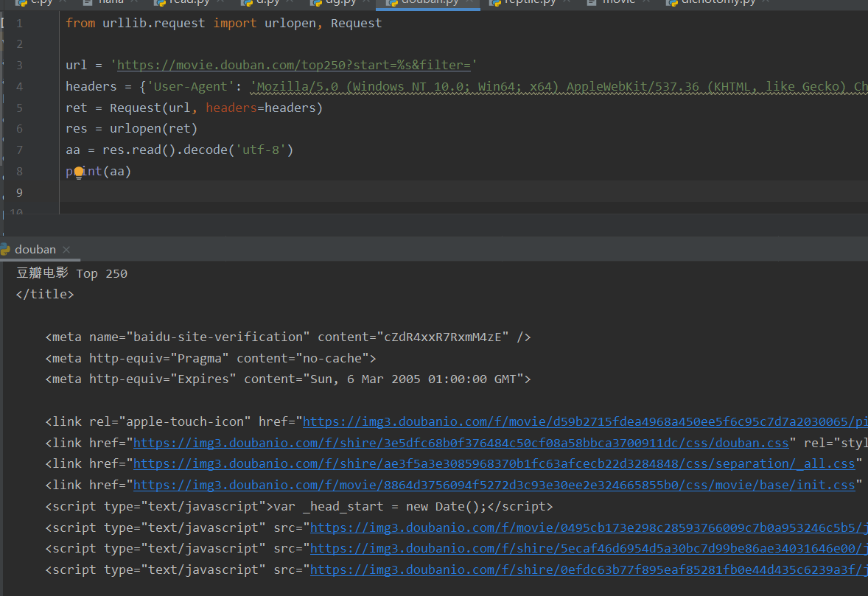Open the apple-touch-icon href link in output
The image size is (868, 596).
(585, 421)
